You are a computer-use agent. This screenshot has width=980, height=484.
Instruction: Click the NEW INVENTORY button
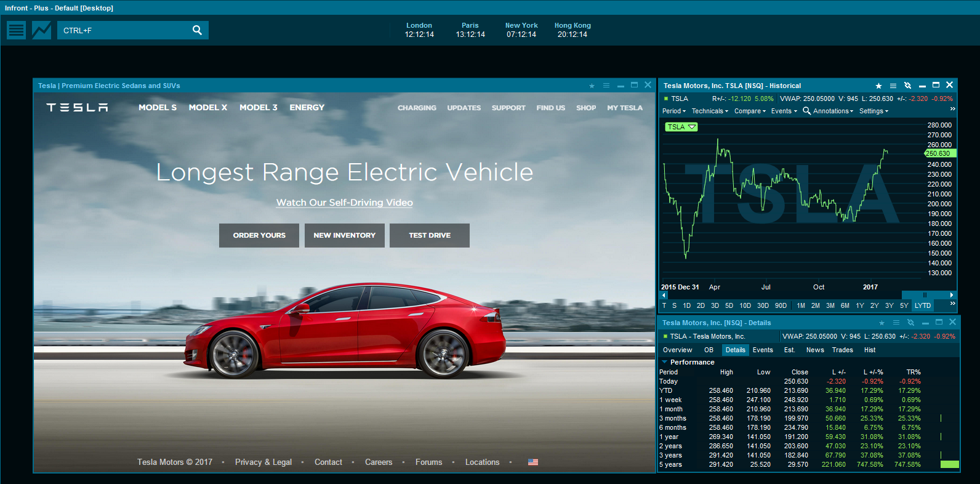pos(345,235)
